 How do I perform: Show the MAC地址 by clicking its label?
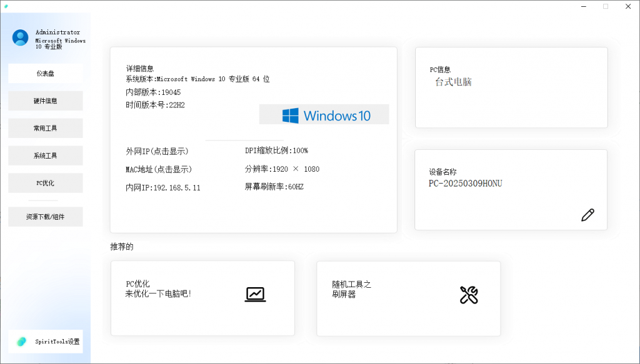159,169
